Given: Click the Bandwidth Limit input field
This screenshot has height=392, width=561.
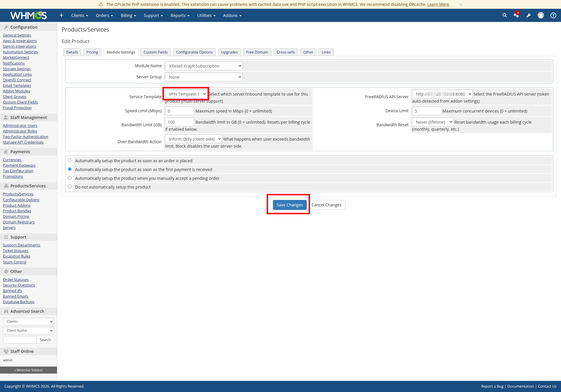Looking at the screenshot, I should [179, 122].
